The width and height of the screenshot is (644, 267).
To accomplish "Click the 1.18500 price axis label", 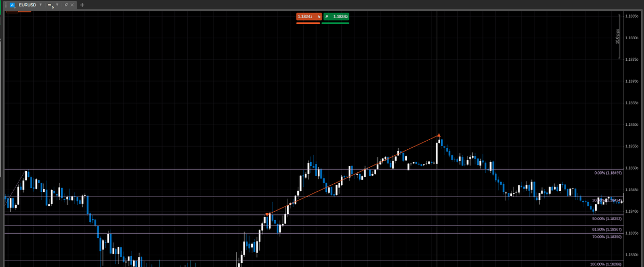I will click(632, 168).
